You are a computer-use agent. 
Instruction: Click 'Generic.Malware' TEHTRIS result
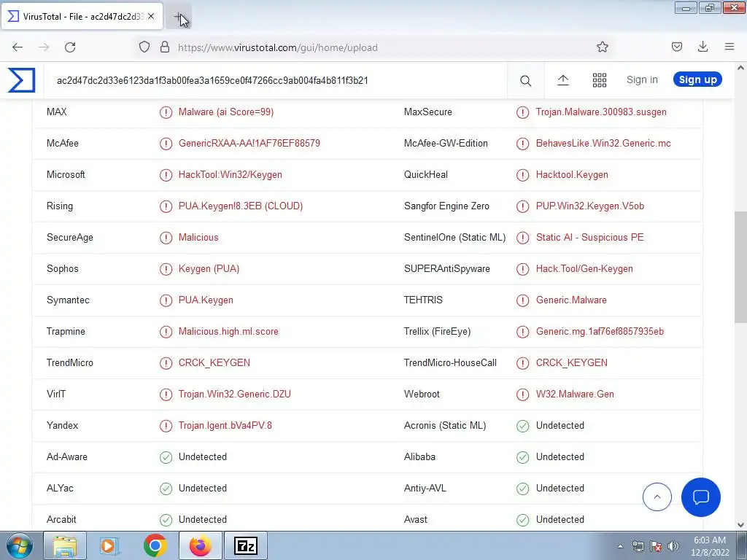coord(571,300)
